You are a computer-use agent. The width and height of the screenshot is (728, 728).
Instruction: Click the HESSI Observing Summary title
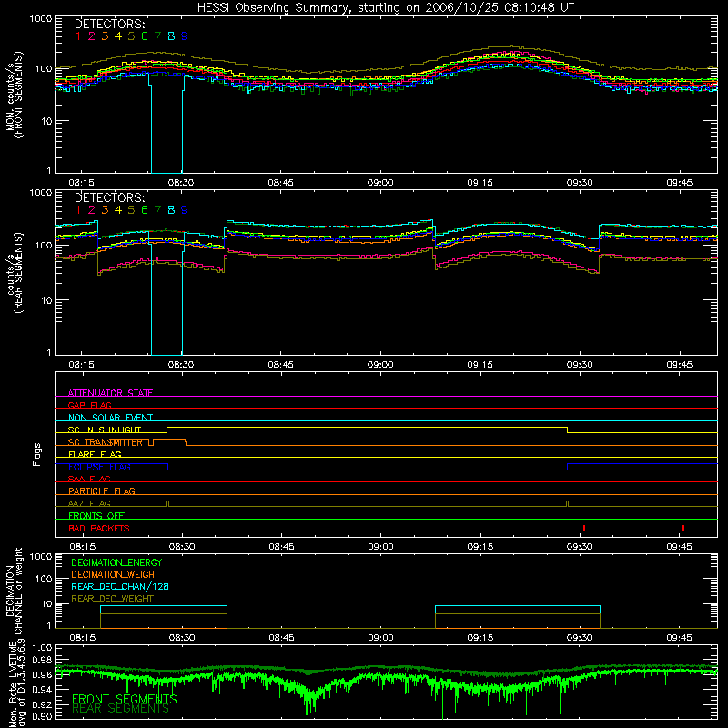386,8
